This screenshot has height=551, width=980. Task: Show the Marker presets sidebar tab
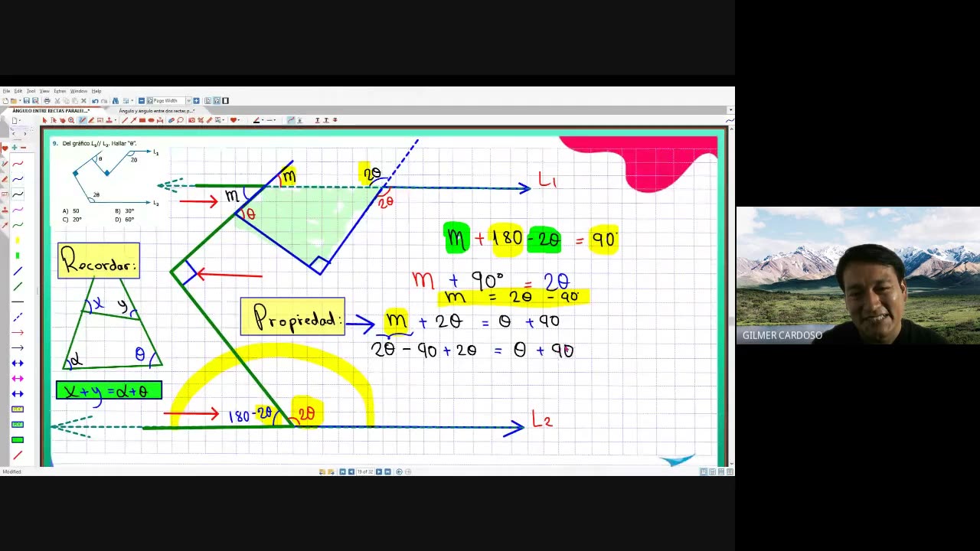pos(5,179)
